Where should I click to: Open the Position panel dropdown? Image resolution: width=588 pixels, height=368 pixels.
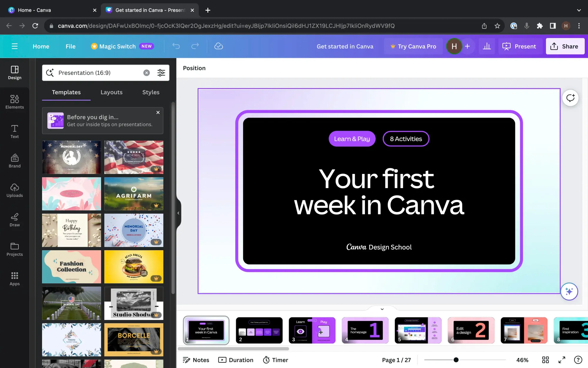(194, 68)
